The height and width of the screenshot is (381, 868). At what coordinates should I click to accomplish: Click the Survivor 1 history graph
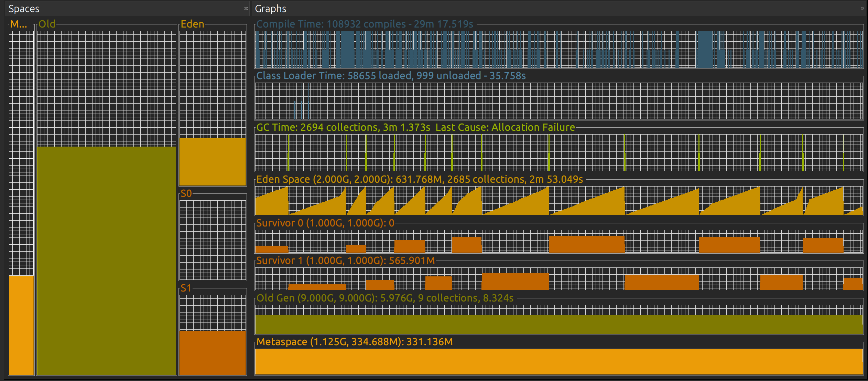pos(559,279)
